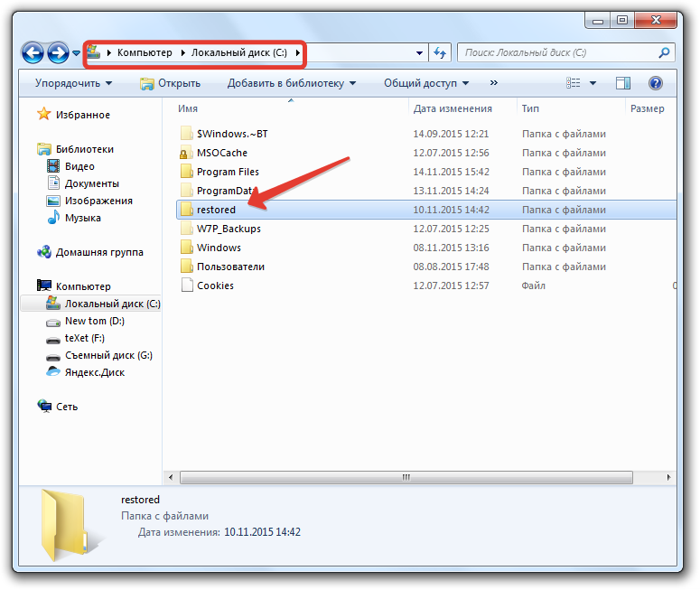Open the Общий доступ menu
Image resolution: width=700 pixels, height=590 pixels.
coord(426,83)
